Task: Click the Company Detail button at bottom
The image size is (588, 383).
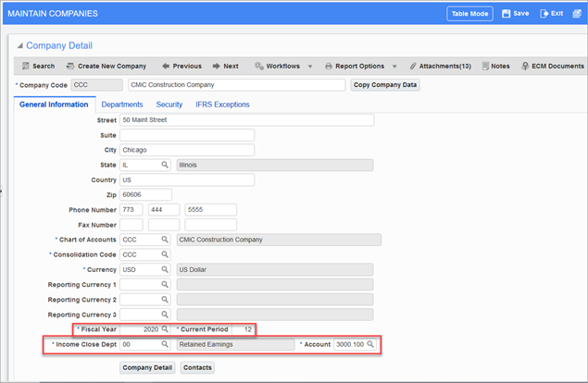Action: click(x=147, y=367)
